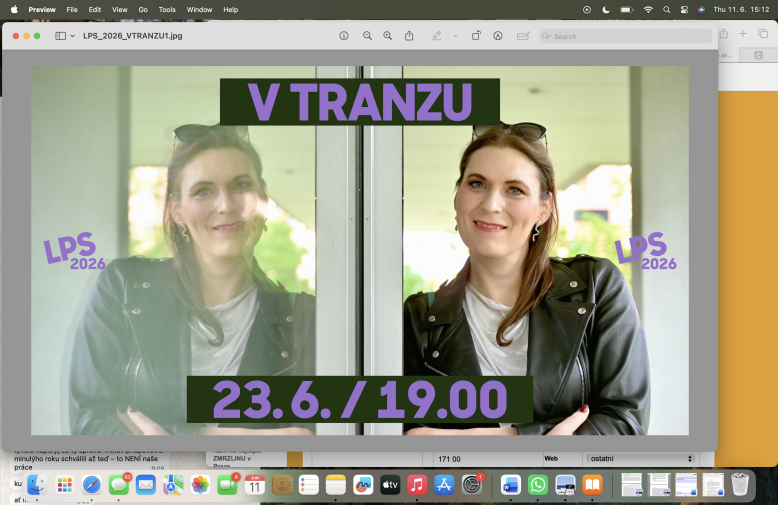Open Wi-Fi status menu
Image resolution: width=778 pixels, height=505 pixels.
point(648,9)
